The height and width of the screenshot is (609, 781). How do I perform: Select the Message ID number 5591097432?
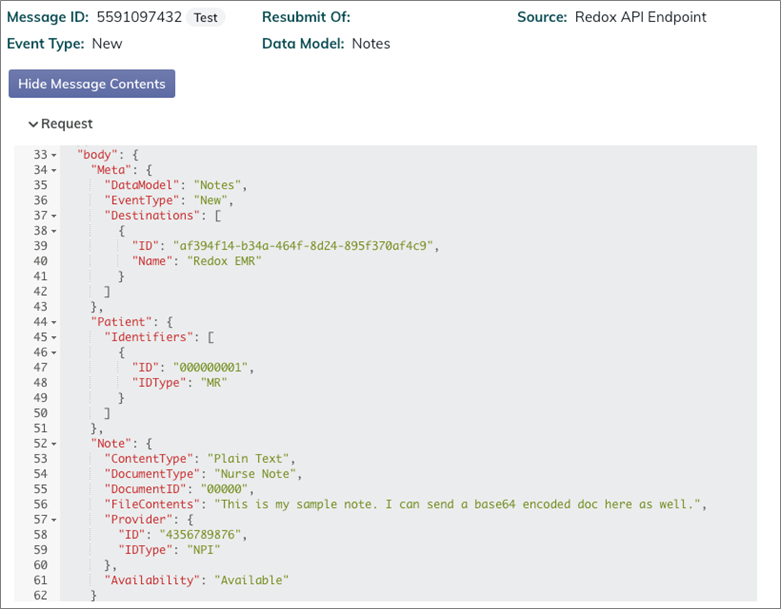(139, 17)
